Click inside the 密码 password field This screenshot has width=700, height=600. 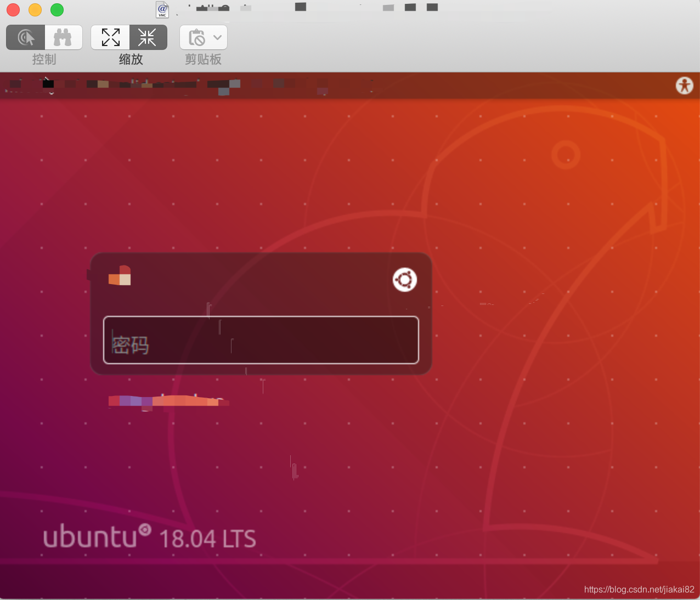click(x=261, y=340)
